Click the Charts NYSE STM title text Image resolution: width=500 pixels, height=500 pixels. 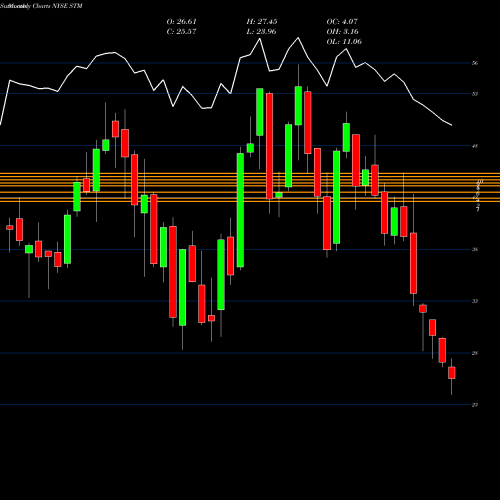[x=57, y=6]
